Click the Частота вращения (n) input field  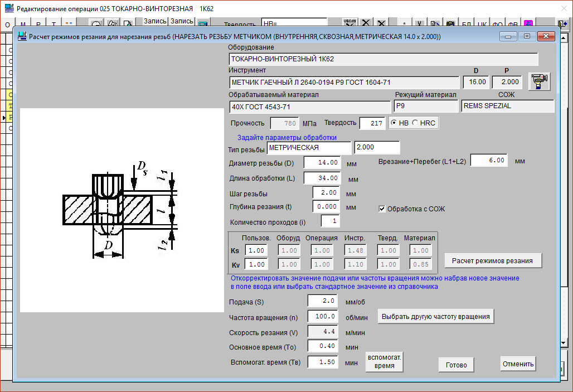pyautogui.click(x=322, y=316)
